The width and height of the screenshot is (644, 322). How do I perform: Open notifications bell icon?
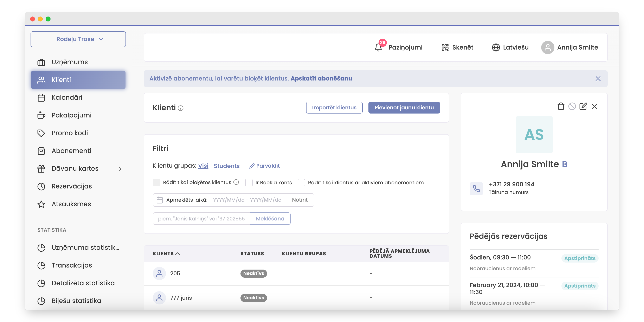(378, 47)
